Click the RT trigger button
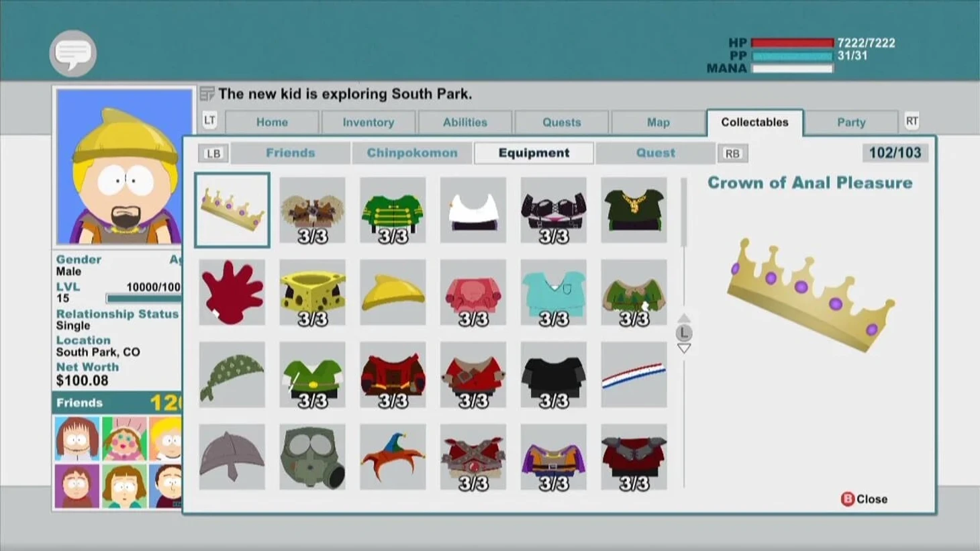Screen dimensions: 980x551 912,121
